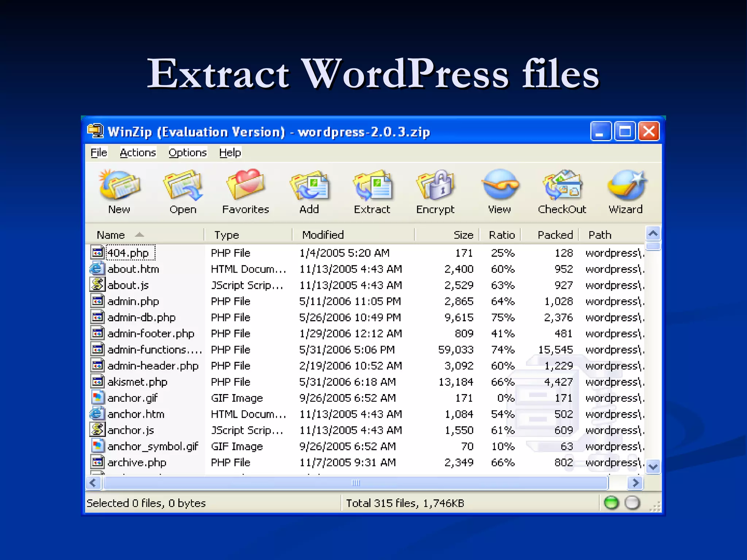
Task: Click the admin-footer.php file icon
Action: pos(97,333)
